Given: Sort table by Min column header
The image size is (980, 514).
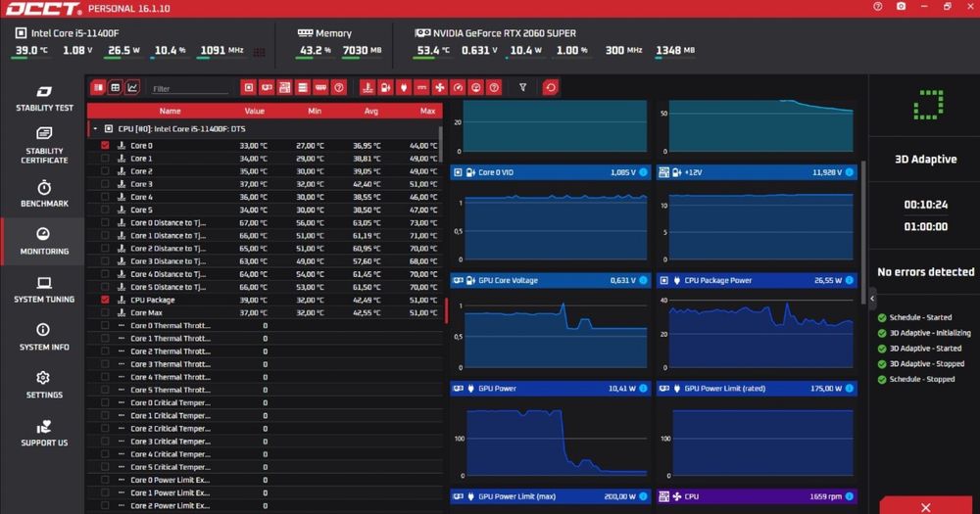Looking at the screenshot, I should click(315, 112).
